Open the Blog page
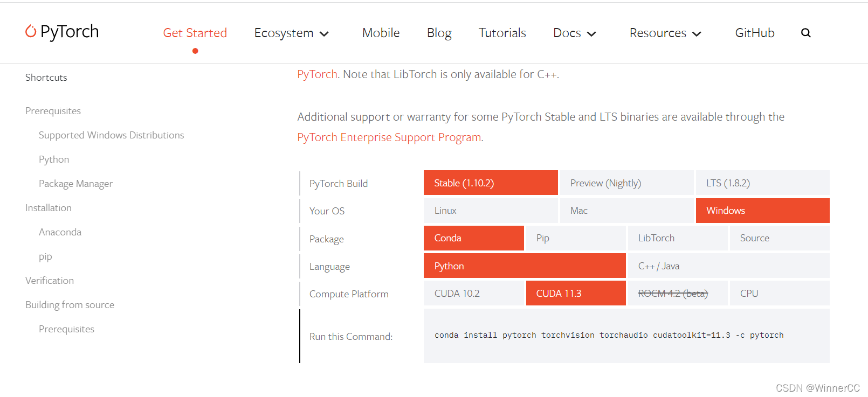 click(x=439, y=33)
